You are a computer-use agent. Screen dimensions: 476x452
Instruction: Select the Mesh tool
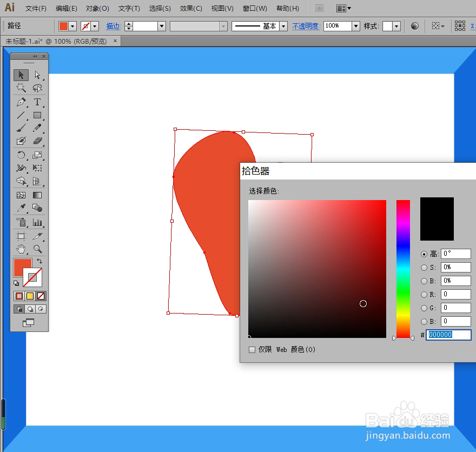pyautogui.click(x=21, y=195)
